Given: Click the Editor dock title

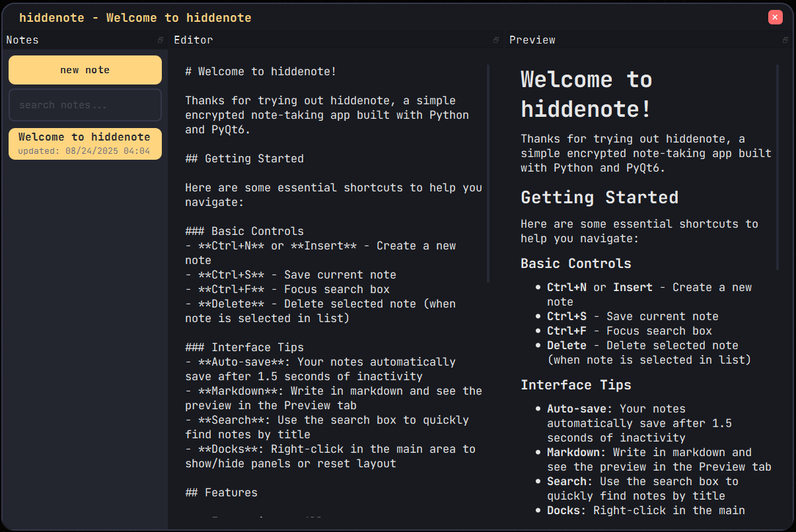Looking at the screenshot, I should pos(194,40).
